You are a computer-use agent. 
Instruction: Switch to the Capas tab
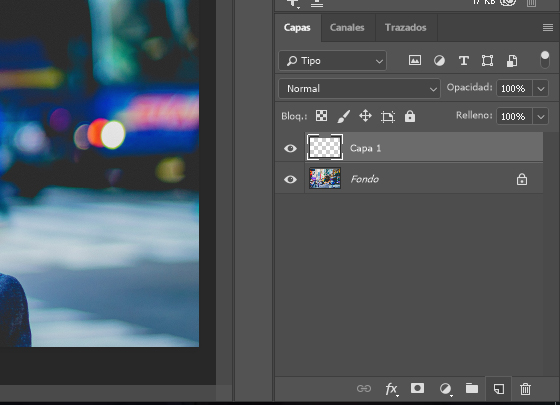pos(297,28)
